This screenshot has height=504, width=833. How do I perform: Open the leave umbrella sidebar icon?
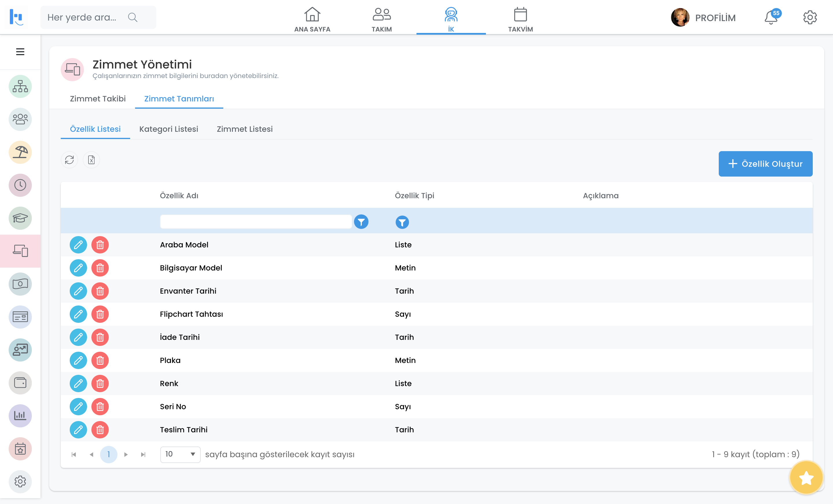(20, 152)
